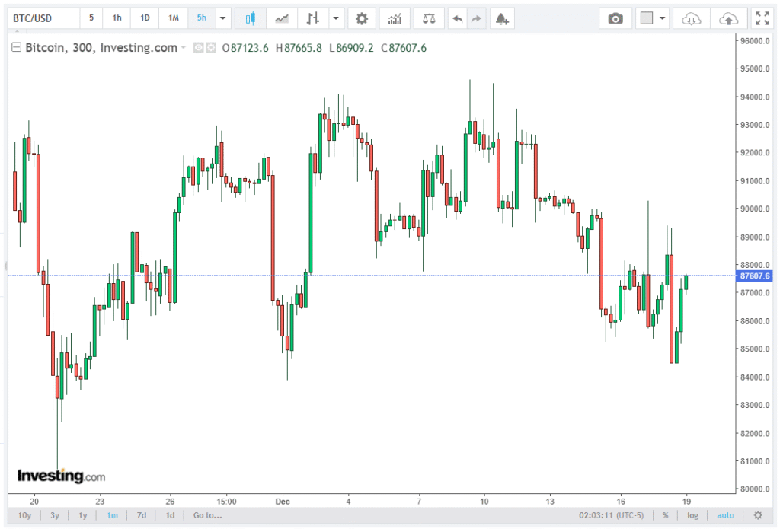Viewport: 780px width, 532px height.
Task: Open the bar style dropdown arrow
Action: pyautogui.click(x=335, y=18)
